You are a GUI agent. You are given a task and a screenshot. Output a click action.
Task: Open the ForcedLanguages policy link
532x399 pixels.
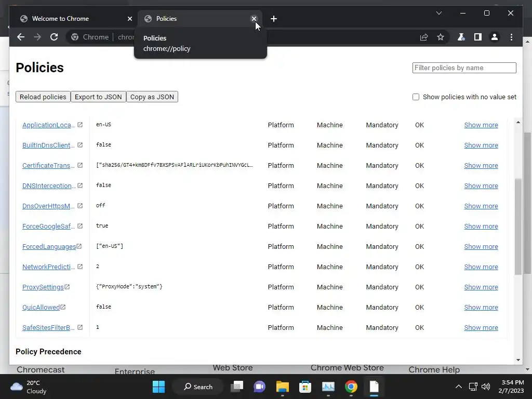(49, 247)
